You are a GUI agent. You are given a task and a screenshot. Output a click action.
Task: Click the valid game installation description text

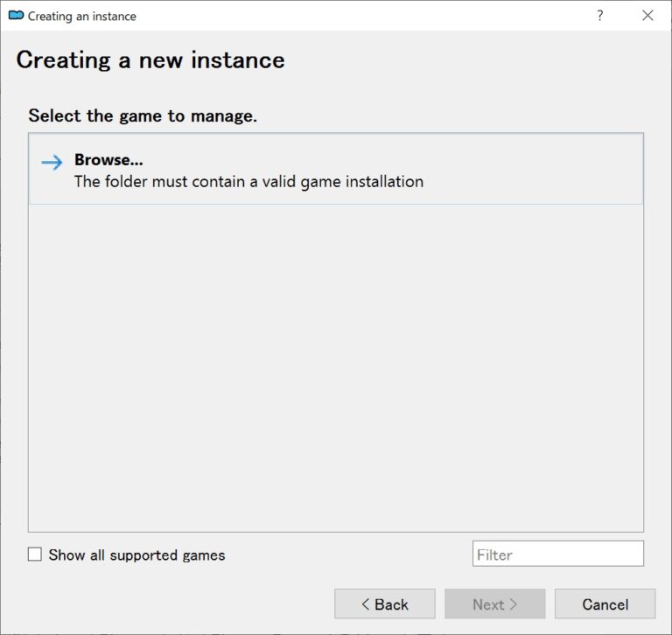(248, 182)
